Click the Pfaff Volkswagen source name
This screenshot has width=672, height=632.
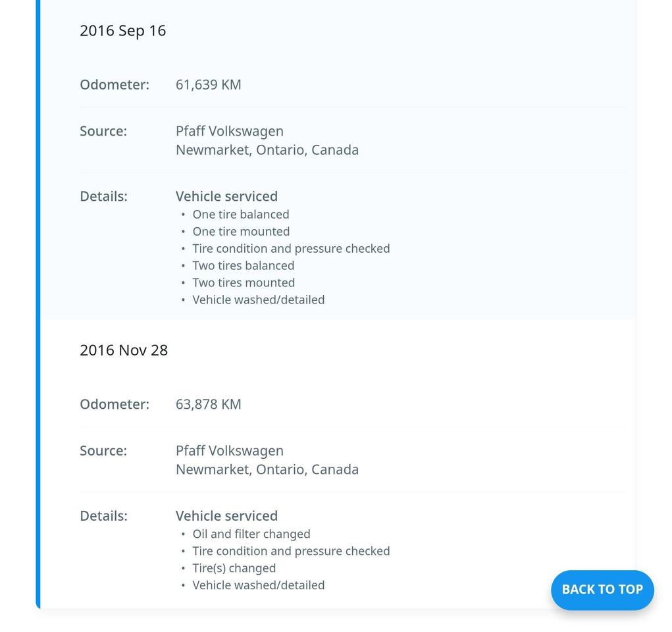[x=229, y=130]
